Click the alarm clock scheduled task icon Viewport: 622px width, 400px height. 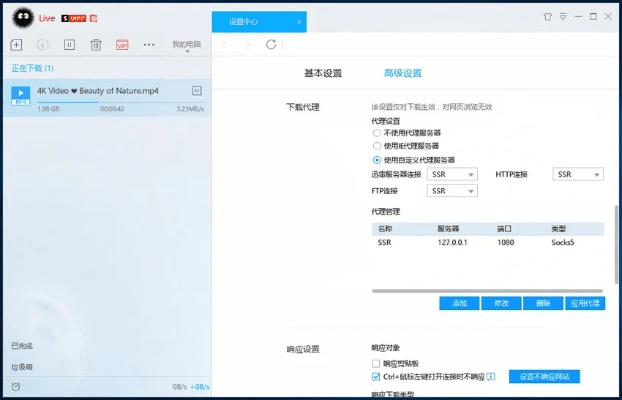pos(16,385)
